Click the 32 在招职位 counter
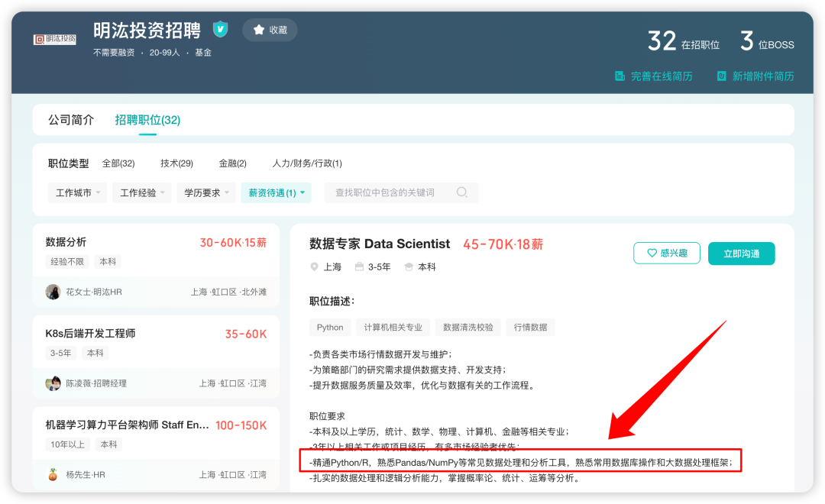This screenshot has width=825, height=504. pos(684,41)
